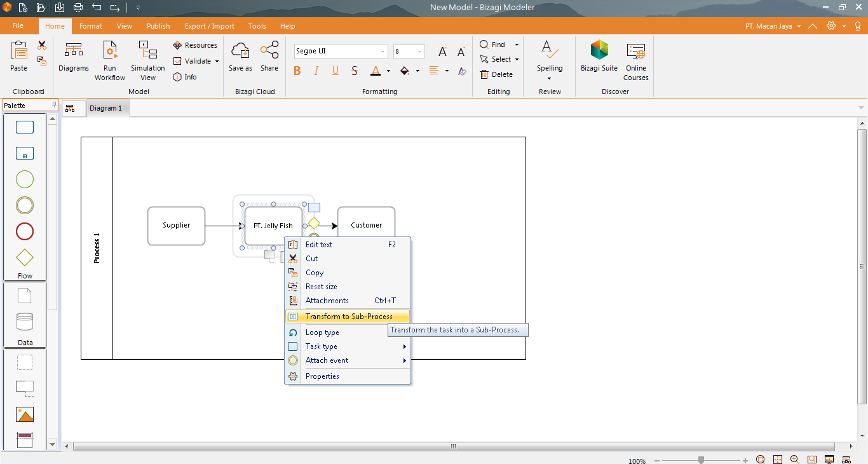Click the open folder icon in title bar
868x464 pixels.
(x=41, y=8)
